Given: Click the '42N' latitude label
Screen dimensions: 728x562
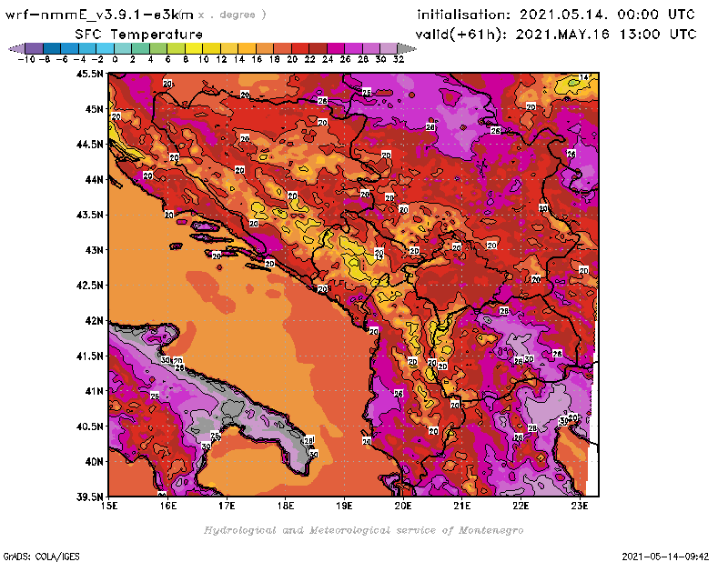Looking at the screenshot, I should [x=94, y=321].
